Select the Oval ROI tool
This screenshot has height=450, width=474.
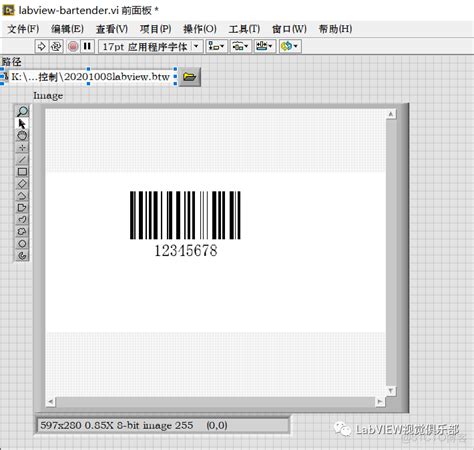tap(22, 244)
